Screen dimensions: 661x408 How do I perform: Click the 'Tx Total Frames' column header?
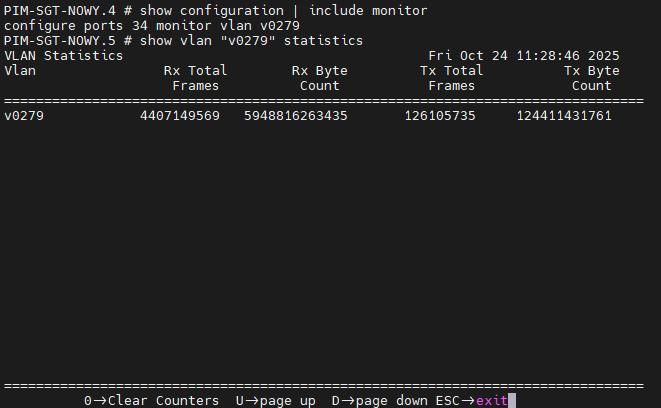[451, 78]
